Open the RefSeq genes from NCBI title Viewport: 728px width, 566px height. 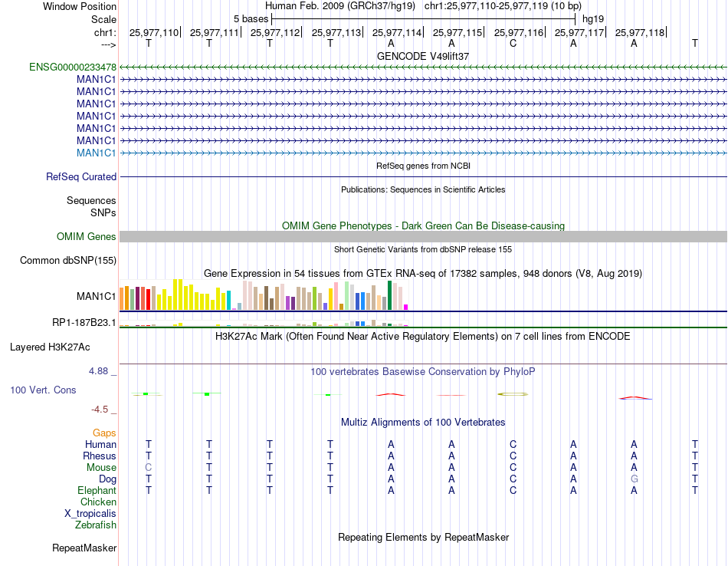(423, 166)
